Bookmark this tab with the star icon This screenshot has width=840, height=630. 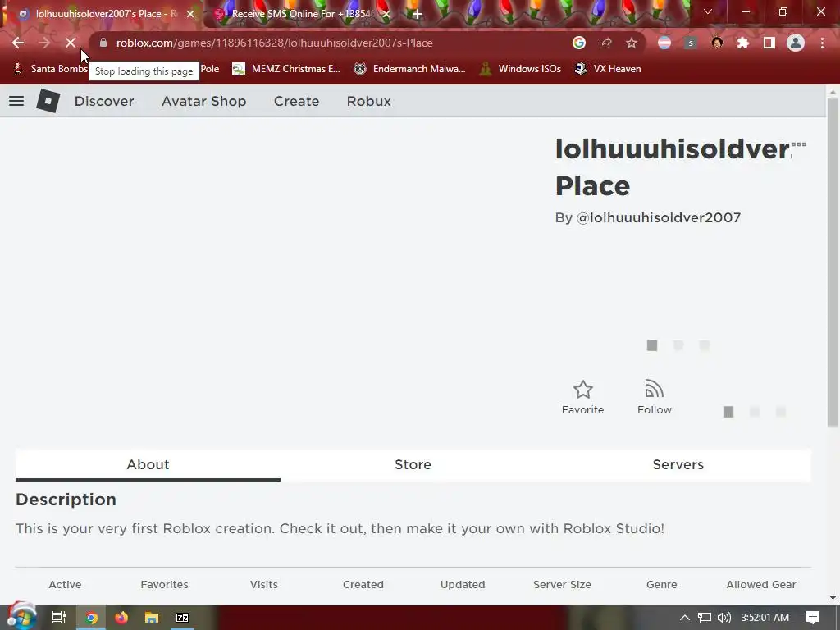(x=632, y=43)
